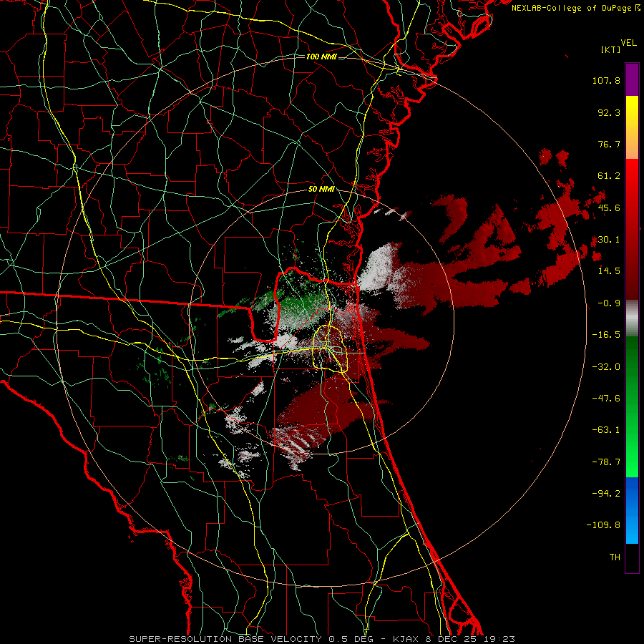Click the -109.8 velocity scale value
Viewport: 644px width, 644px height.
pos(604,525)
